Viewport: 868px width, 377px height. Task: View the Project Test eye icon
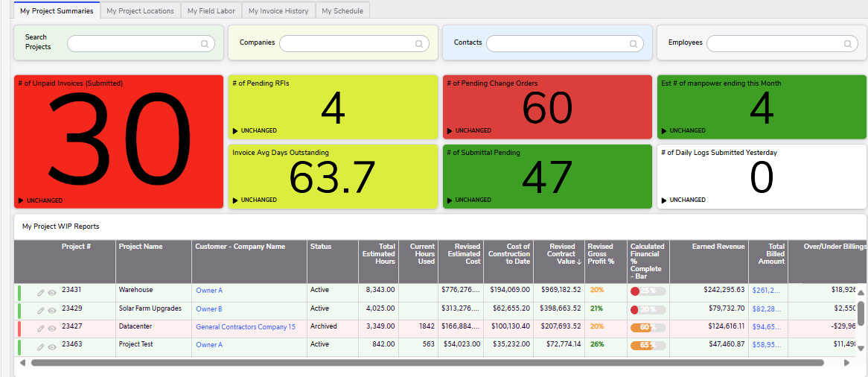click(x=52, y=347)
